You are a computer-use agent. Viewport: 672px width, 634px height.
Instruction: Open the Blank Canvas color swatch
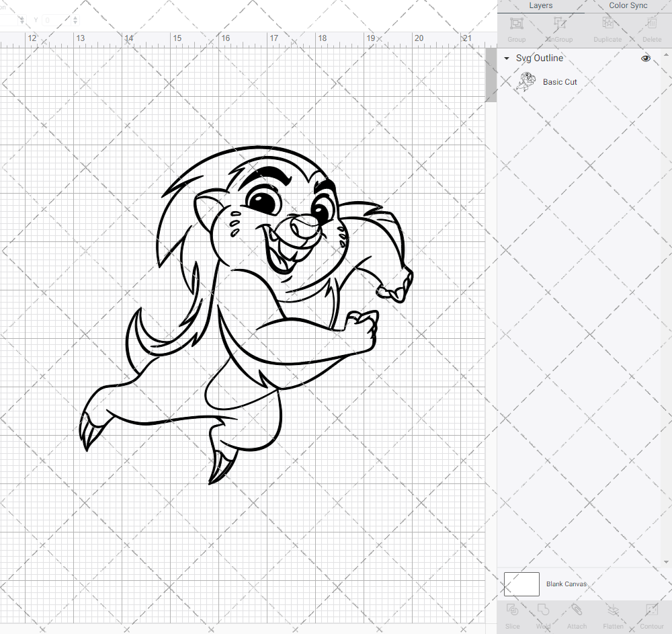(521, 584)
